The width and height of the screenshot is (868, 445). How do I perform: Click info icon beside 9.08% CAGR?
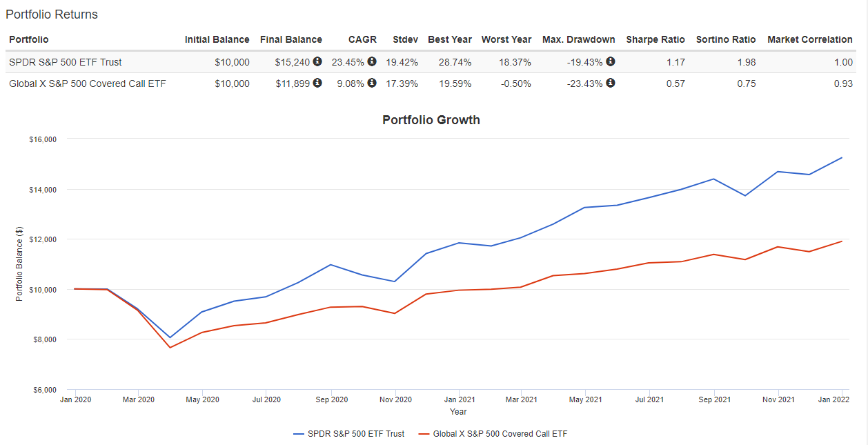point(372,83)
